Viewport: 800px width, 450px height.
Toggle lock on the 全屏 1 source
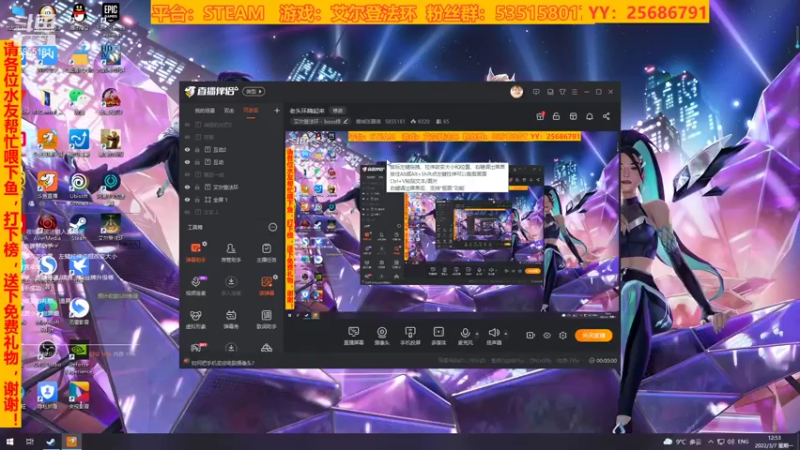pyautogui.click(x=197, y=199)
